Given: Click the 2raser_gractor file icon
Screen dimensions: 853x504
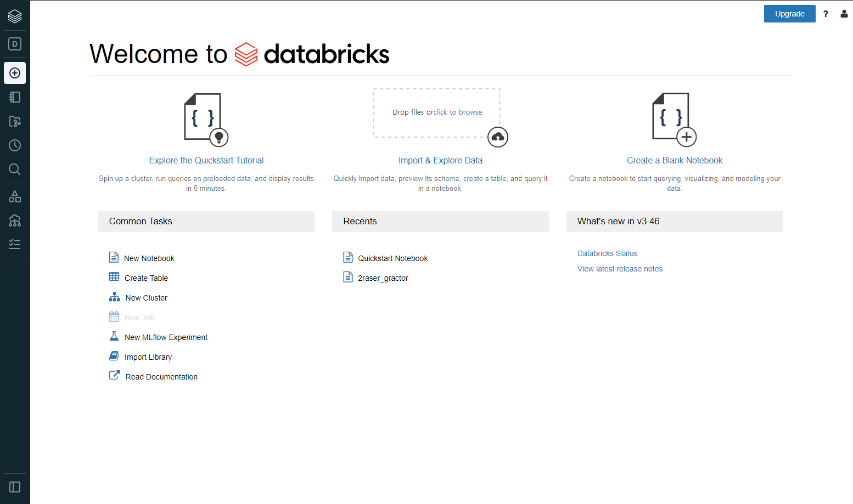Looking at the screenshot, I should (x=348, y=277).
